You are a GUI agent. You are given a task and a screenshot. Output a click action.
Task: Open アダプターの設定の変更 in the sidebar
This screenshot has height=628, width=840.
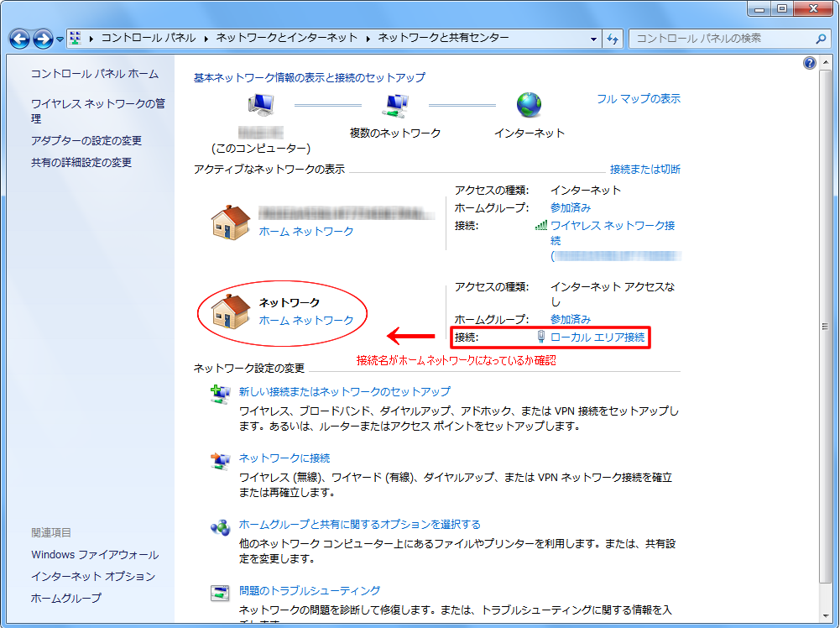[x=86, y=141]
